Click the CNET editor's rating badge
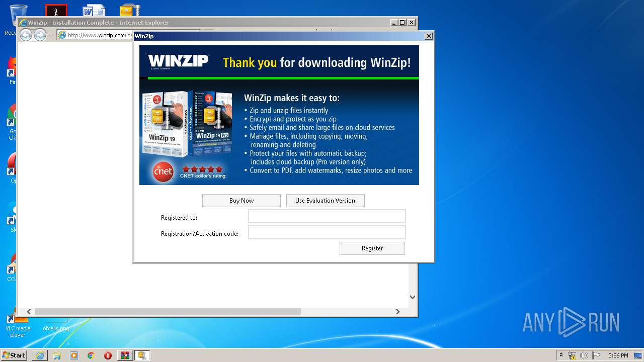Image resolution: width=644 pixels, height=362 pixels. click(x=190, y=171)
